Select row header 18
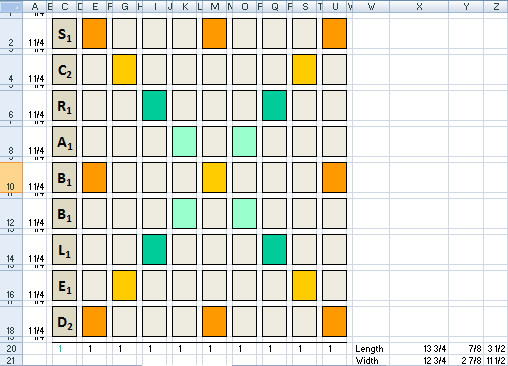This screenshot has width=508, height=366. tap(11, 321)
